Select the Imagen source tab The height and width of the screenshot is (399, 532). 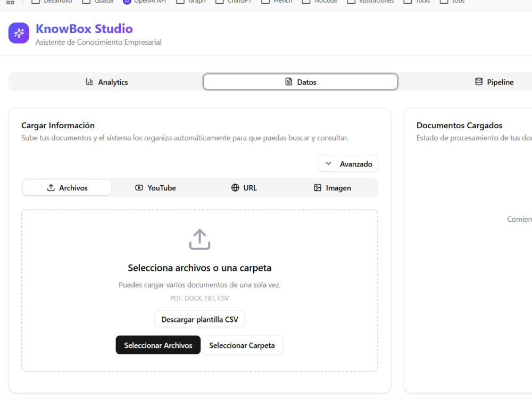(332, 188)
